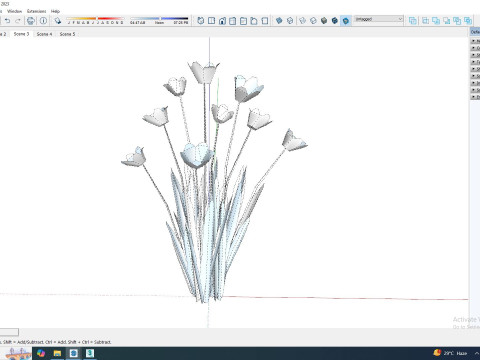Click the 04:47 AM sunrise time label
Image resolution: width=480 pixels, height=360 pixels.
tap(138, 23)
